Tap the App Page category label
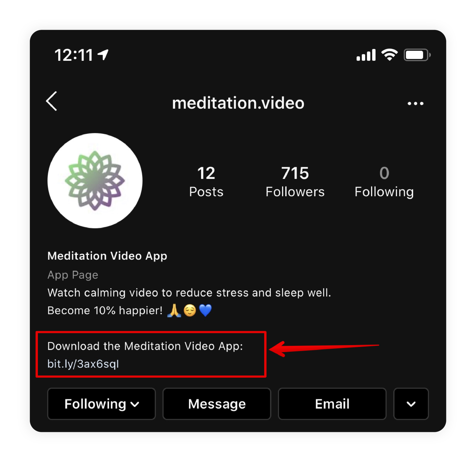 coord(73,275)
